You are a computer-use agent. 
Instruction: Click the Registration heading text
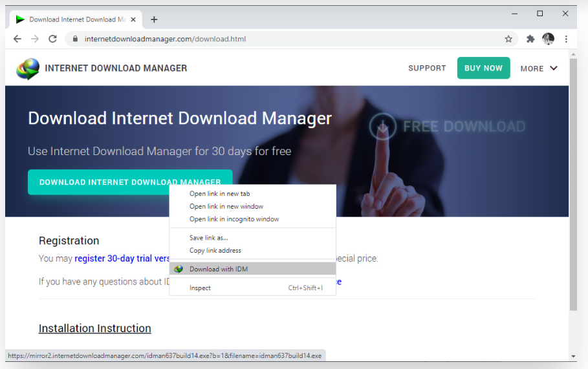tap(69, 240)
